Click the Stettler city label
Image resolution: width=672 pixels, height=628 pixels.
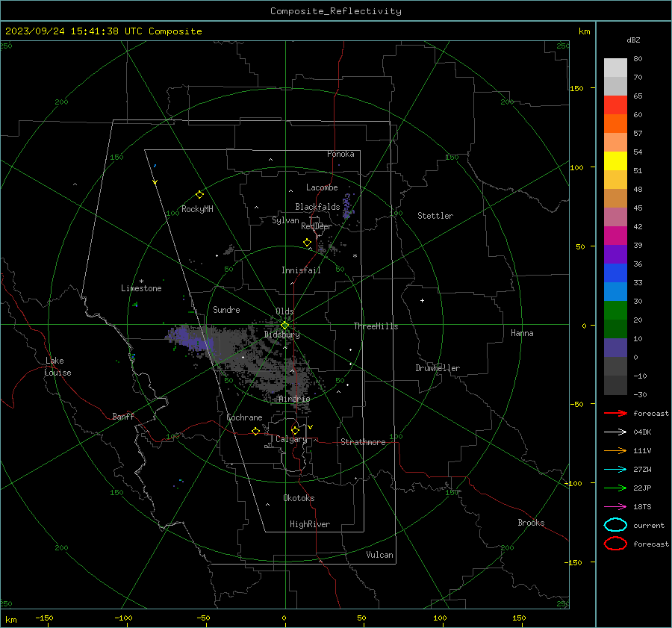435,216
